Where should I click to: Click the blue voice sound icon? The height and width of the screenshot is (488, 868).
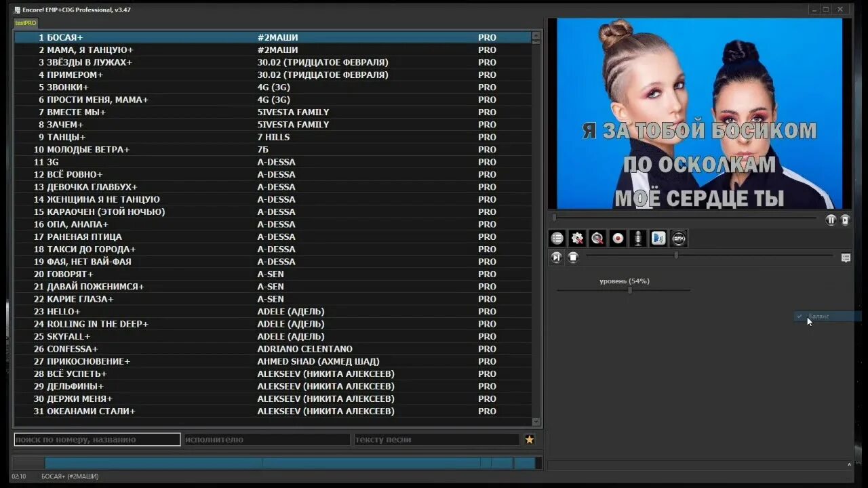[658, 238]
